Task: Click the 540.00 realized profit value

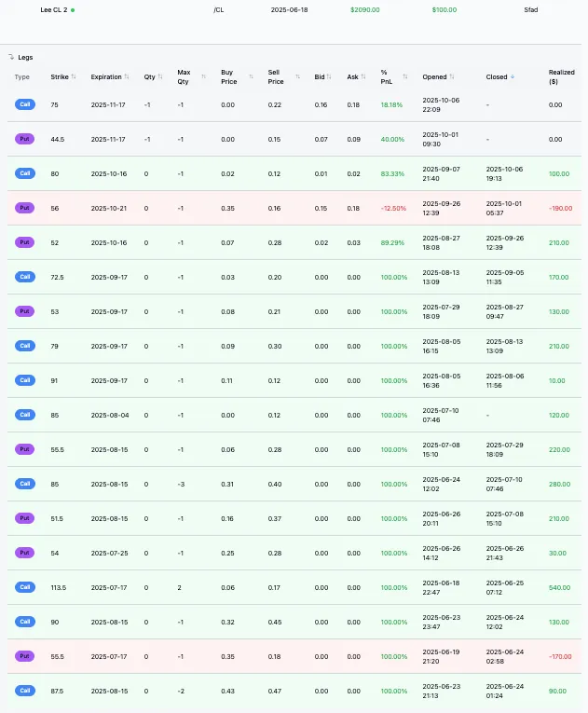Action: [x=559, y=587]
